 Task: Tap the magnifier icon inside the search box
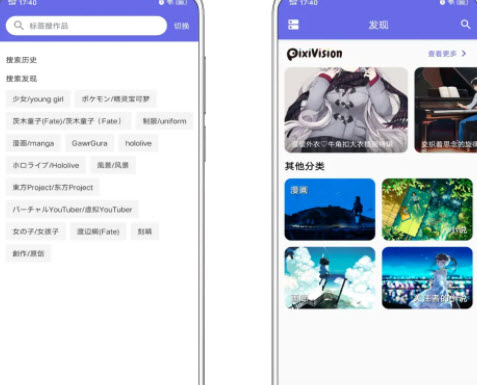pos(19,25)
